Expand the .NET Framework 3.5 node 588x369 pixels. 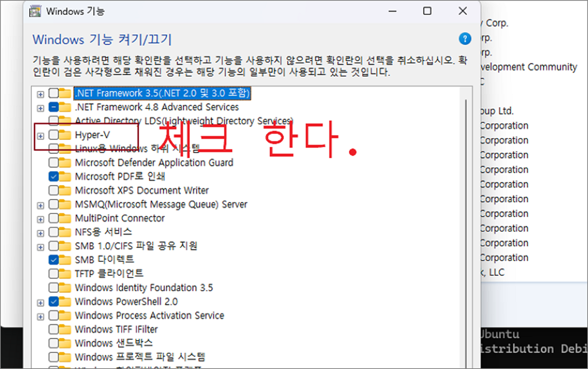(x=40, y=94)
